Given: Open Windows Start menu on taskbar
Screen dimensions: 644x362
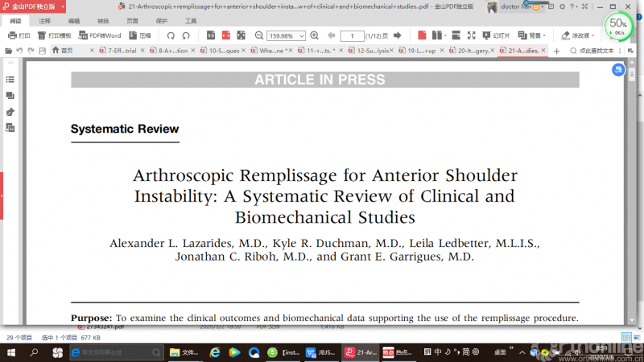Looking at the screenshot, I should click(x=11, y=352).
